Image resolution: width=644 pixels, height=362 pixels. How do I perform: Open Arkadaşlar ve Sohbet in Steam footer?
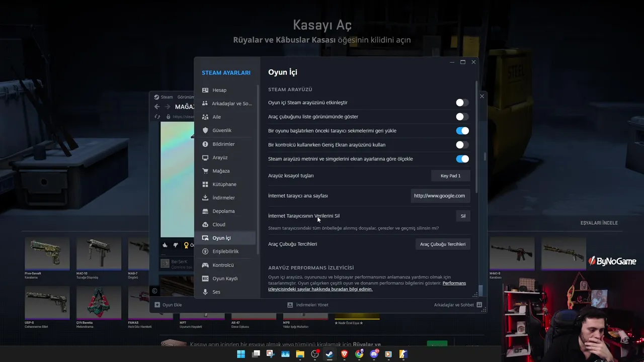tap(458, 305)
